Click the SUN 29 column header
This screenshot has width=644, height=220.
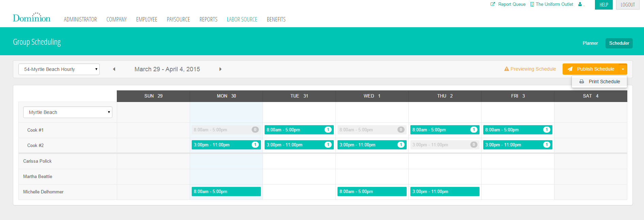(153, 96)
